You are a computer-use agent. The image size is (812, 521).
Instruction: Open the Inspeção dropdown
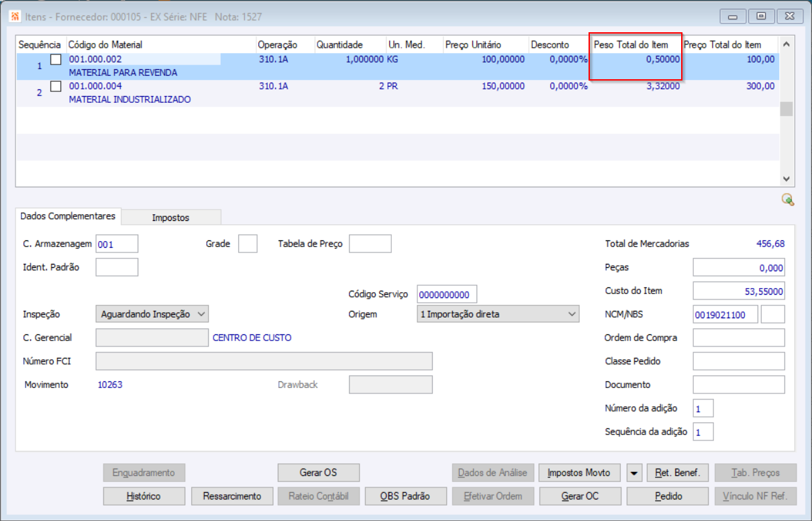tap(152, 314)
